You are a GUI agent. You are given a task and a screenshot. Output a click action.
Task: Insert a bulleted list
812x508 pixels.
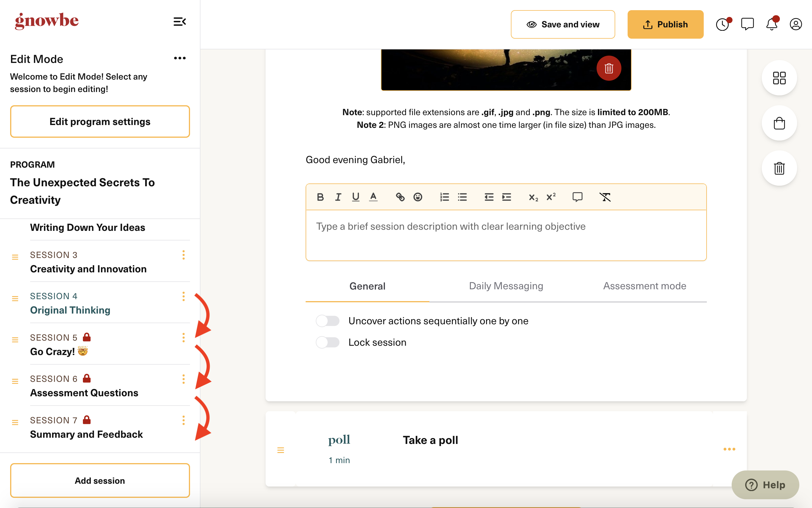click(462, 197)
